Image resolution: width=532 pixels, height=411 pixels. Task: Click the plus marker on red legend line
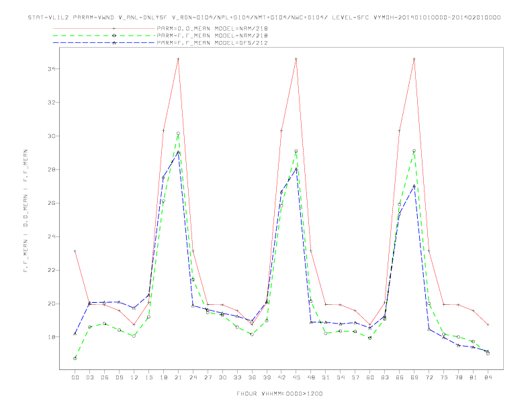(x=114, y=28)
